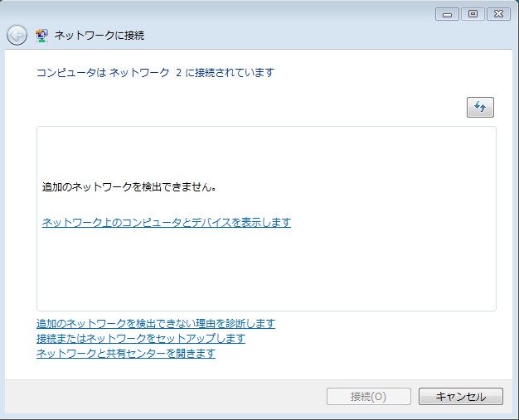Click the footer bar left of 接続(O)
Viewport: 519px width, 420px height.
[166, 397]
